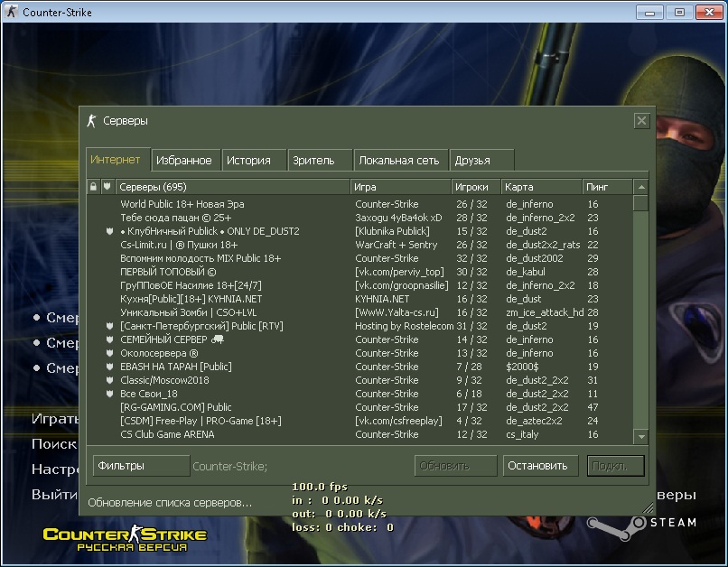
Task: Select Cs-Limit.ru Пушки 18+ server
Action: (x=359, y=245)
